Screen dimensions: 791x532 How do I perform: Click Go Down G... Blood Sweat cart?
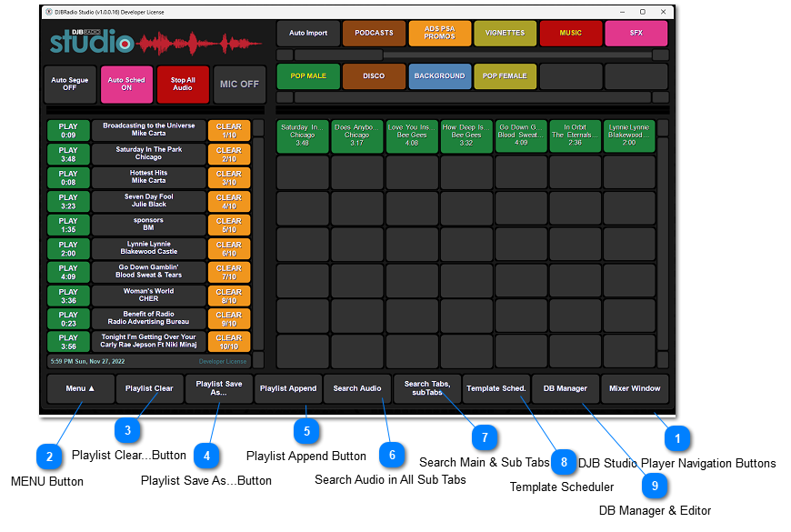521,136
